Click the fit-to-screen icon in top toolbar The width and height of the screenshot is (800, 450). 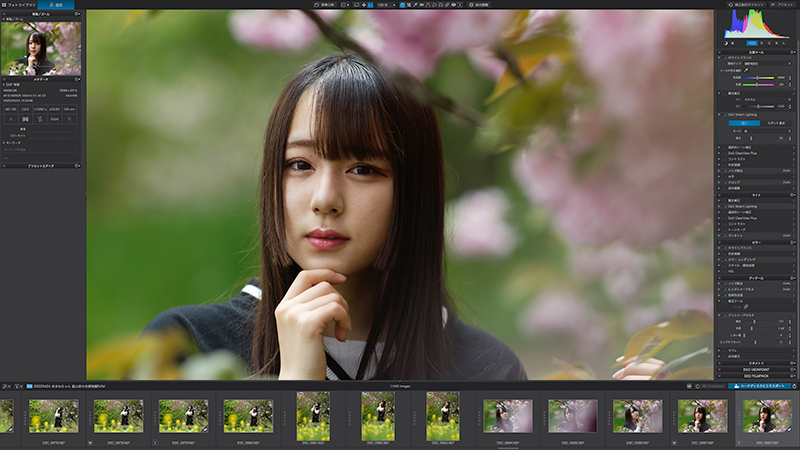[363, 5]
